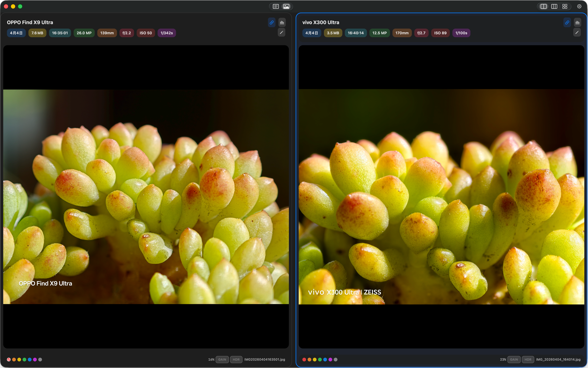Screen dimensions: 588x368
Task: Toggle HDR for IMG20260404163501.jpg
Action: [x=236, y=359]
